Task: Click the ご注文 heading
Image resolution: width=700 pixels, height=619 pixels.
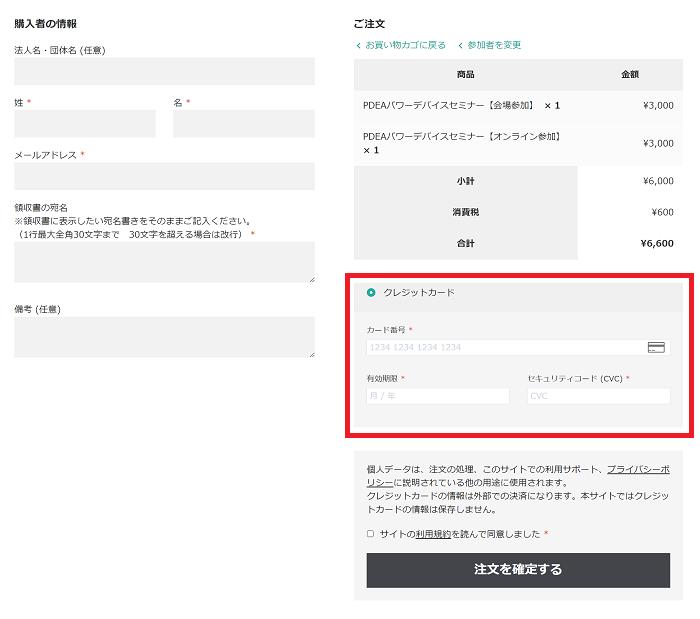Action: pos(369,24)
